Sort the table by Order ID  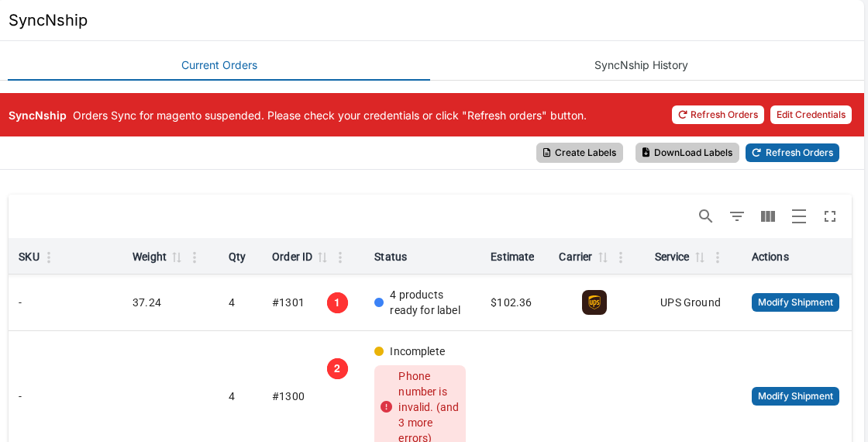coord(322,257)
